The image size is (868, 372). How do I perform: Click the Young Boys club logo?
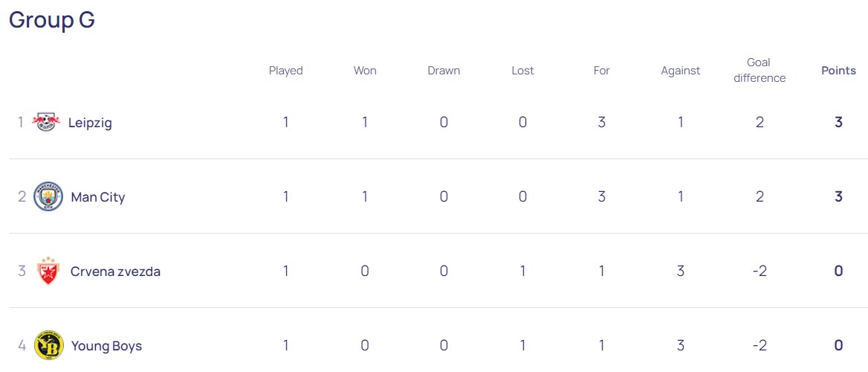48,345
